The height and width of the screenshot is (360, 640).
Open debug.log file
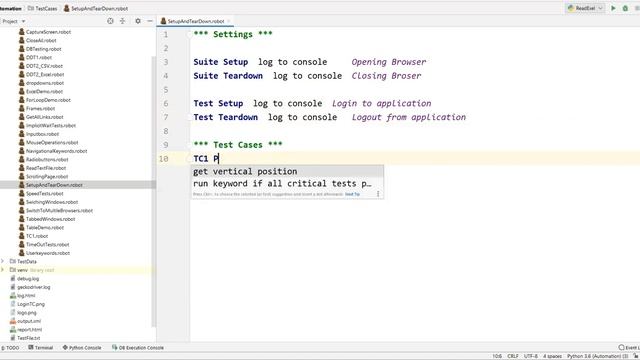pyautogui.click(x=24, y=279)
